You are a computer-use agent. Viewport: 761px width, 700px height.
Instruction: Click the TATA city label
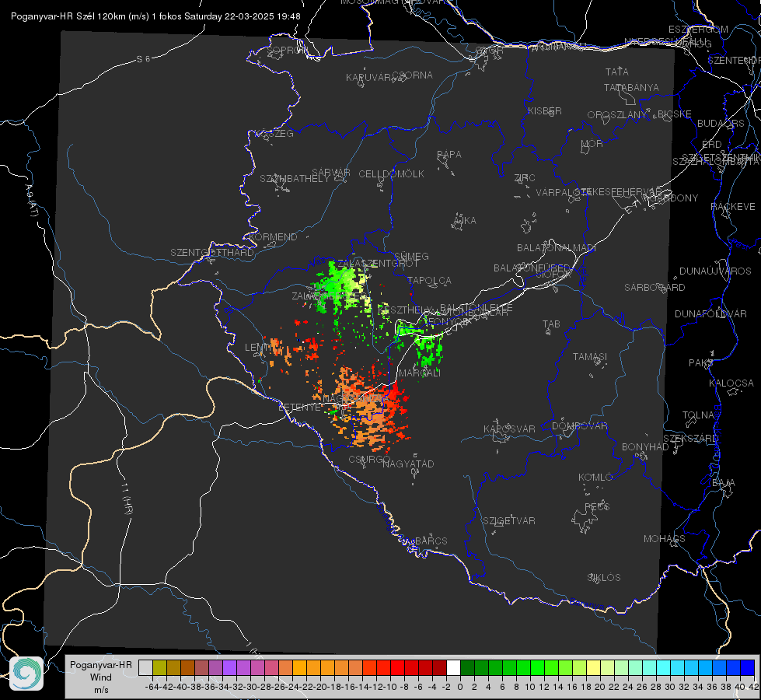coord(617,72)
